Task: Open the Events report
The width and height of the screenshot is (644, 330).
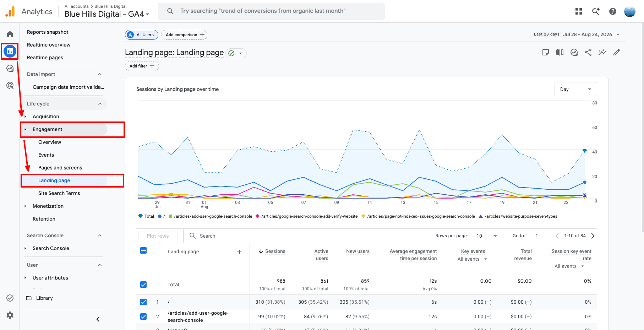Action: click(46, 155)
